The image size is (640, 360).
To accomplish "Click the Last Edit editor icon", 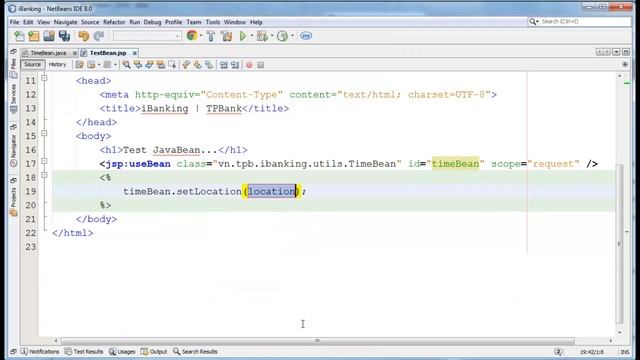I will (79, 64).
